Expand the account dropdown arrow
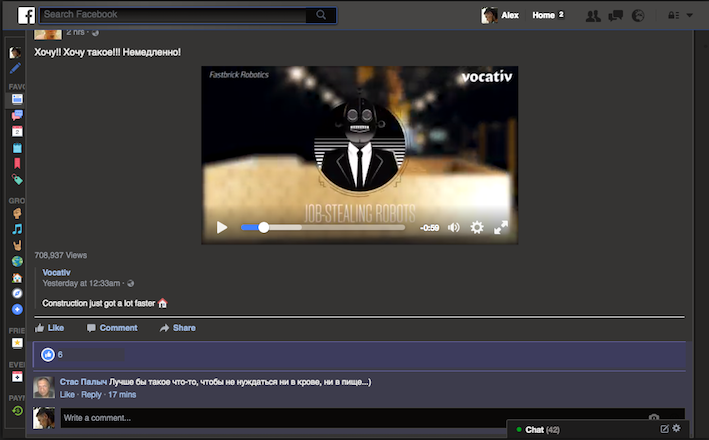The image size is (709, 440). click(x=690, y=15)
